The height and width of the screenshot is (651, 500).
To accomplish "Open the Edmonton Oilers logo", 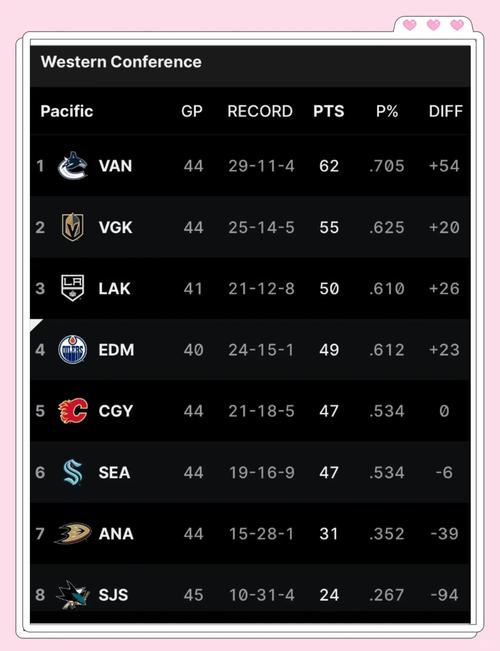I will [73, 350].
